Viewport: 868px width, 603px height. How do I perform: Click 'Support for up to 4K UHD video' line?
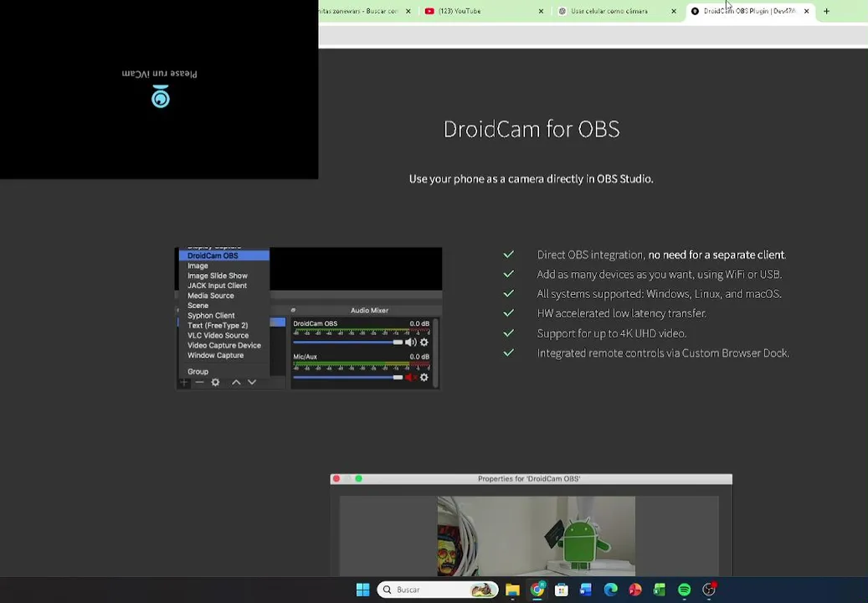click(612, 333)
